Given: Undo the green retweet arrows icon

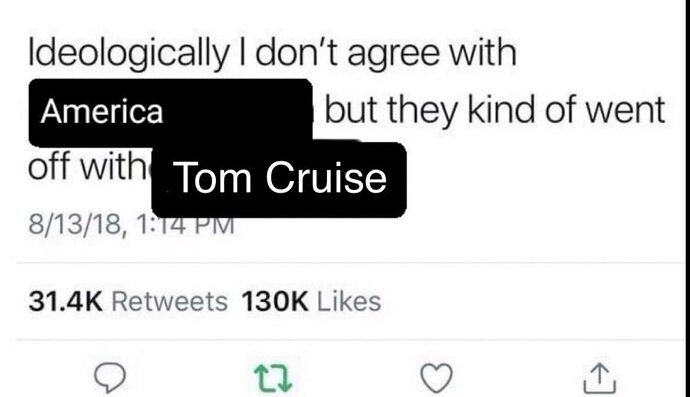Looking at the screenshot, I should 273,378.
